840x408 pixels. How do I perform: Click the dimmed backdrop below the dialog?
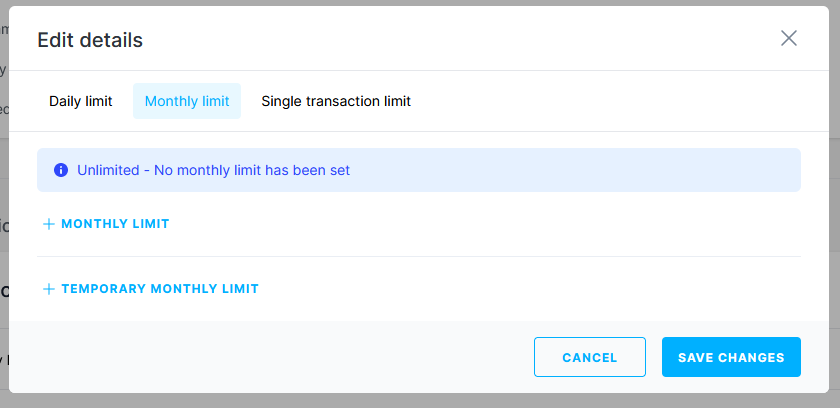click(420, 400)
